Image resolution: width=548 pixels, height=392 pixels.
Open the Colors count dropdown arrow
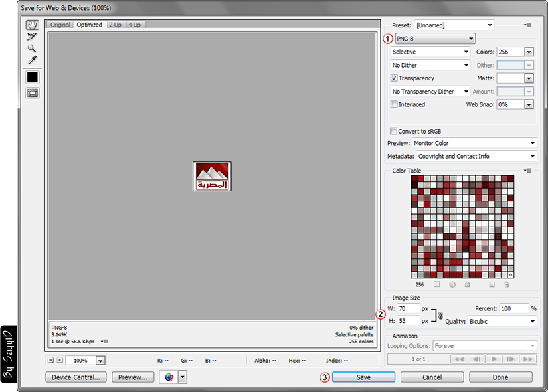point(529,52)
